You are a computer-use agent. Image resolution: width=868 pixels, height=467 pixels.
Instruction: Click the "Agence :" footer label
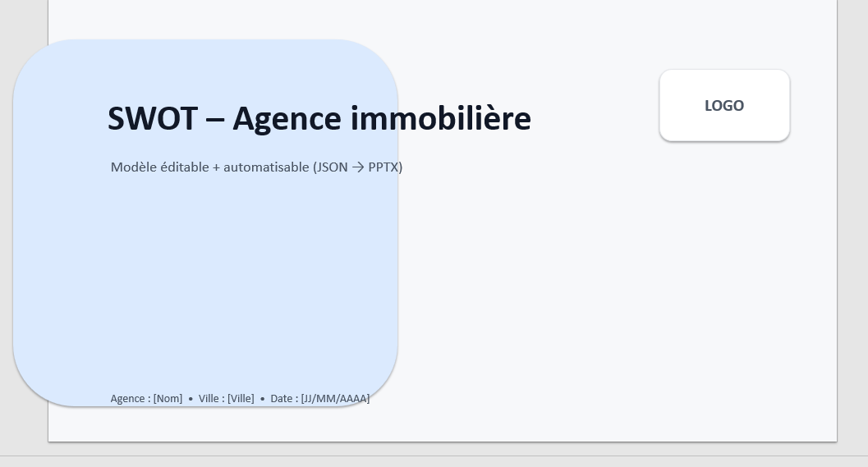coord(130,399)
